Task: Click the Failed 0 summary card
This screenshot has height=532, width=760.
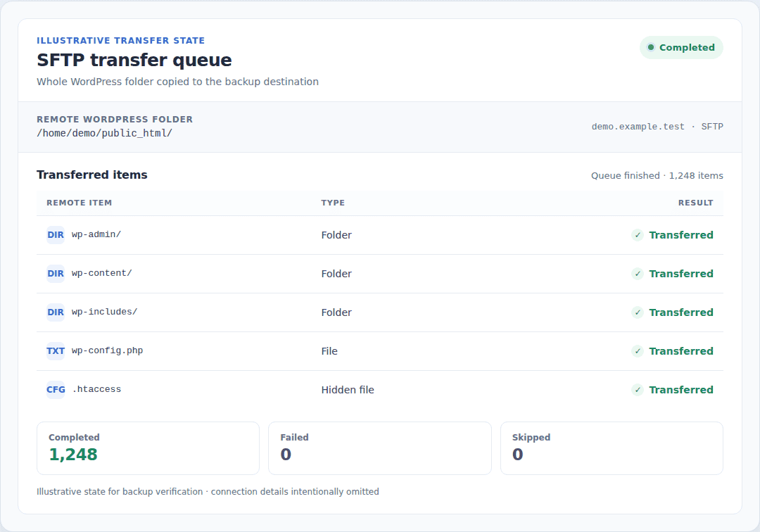Action: pos(380,448)
